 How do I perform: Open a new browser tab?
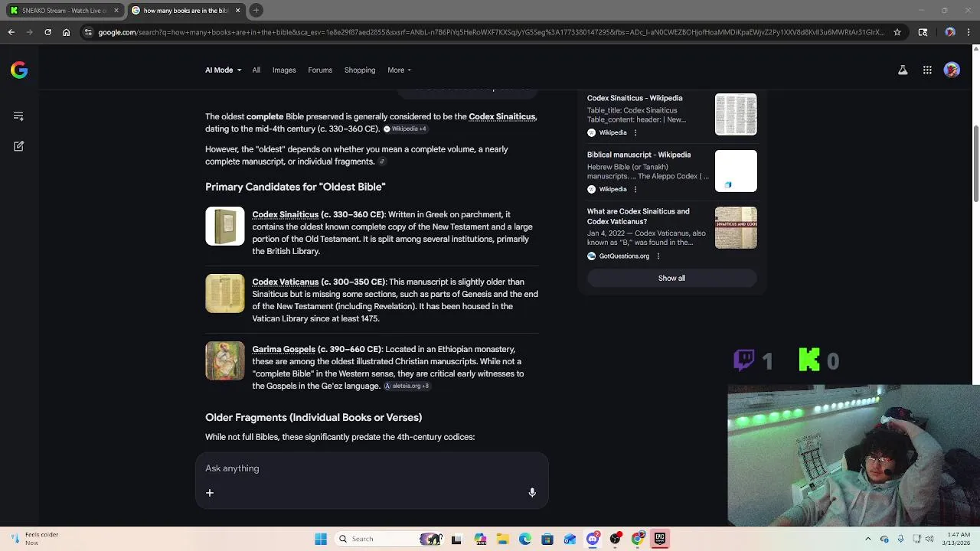[x=256, y=10]
